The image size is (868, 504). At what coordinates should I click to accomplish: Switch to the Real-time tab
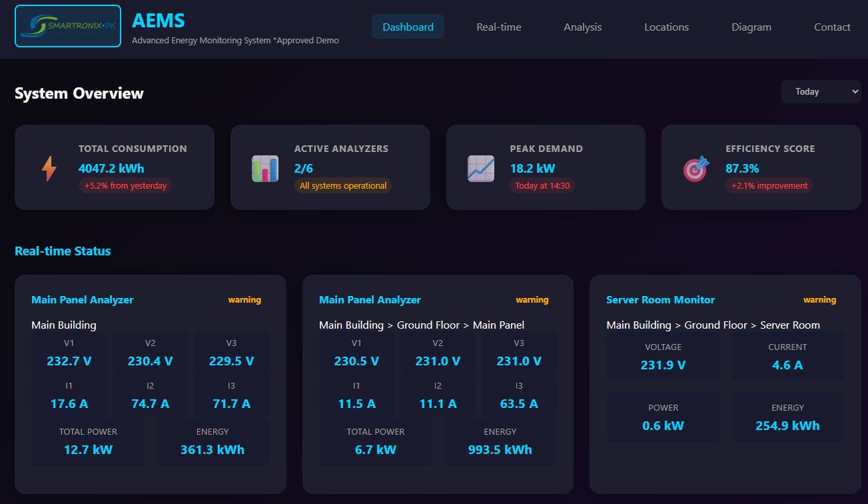click(498, 27)
